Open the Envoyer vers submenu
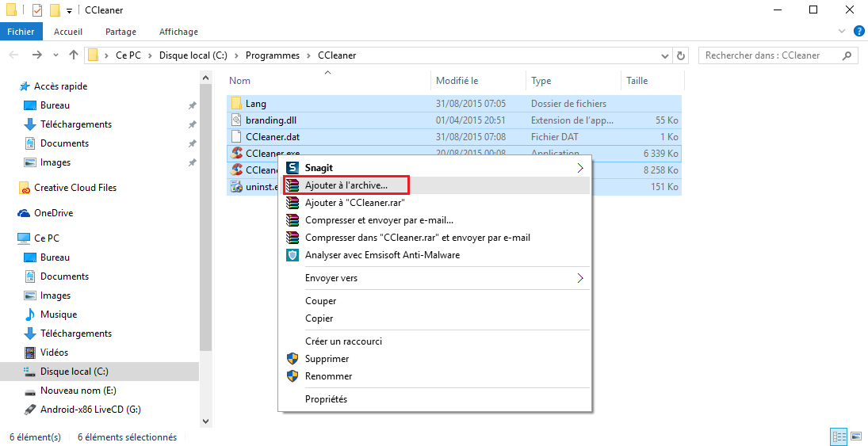This screenshot has width=868, height=446. tap(434, 278)
